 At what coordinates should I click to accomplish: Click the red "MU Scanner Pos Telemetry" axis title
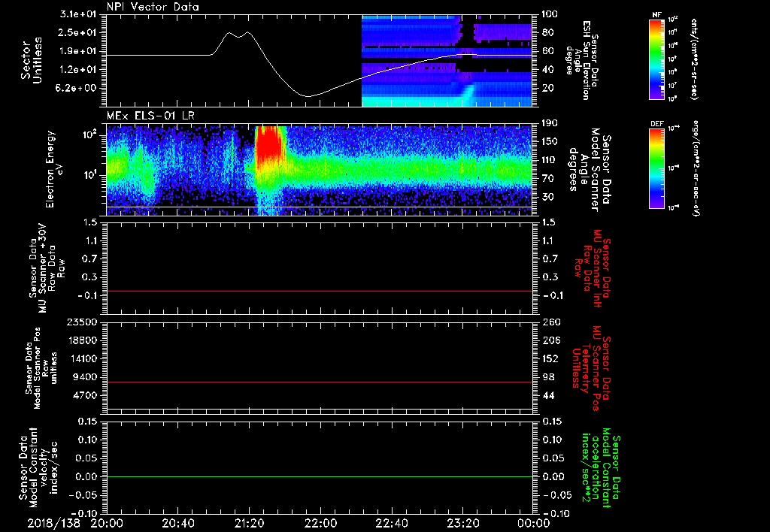click(x=592, y=368)
